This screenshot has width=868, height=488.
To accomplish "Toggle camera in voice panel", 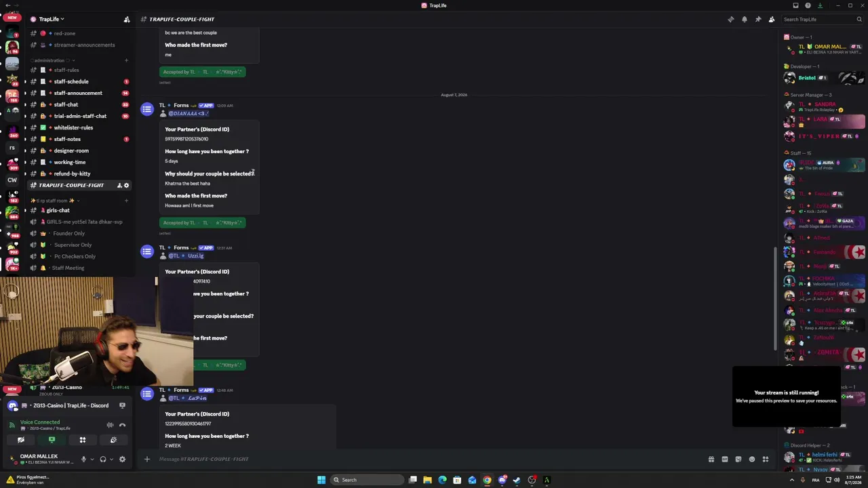I will (x=21, y=440).
